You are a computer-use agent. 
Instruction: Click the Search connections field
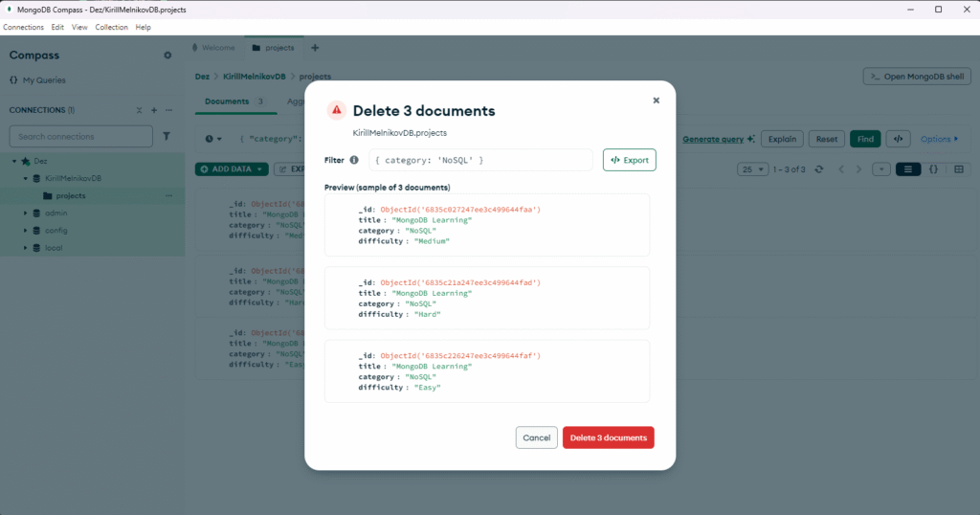(80, 136)
